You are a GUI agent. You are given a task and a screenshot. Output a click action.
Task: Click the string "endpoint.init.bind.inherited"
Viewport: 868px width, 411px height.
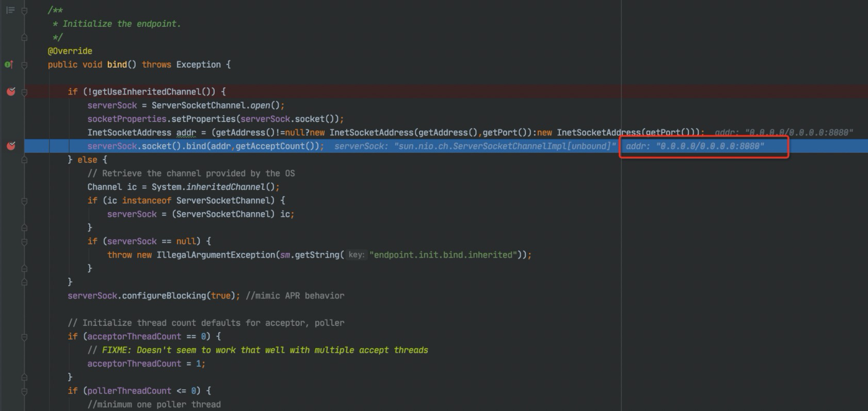click(x=443, y=255)
